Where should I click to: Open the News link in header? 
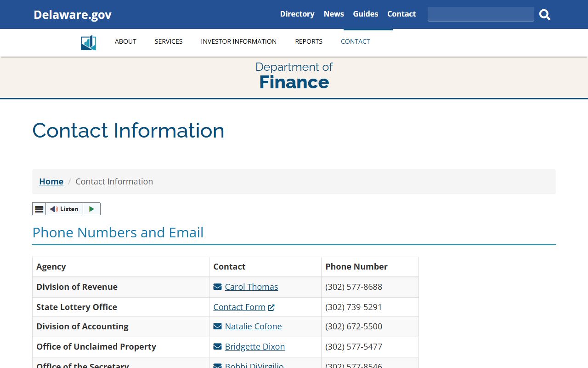pyautogui.click(x=334, y=14)
